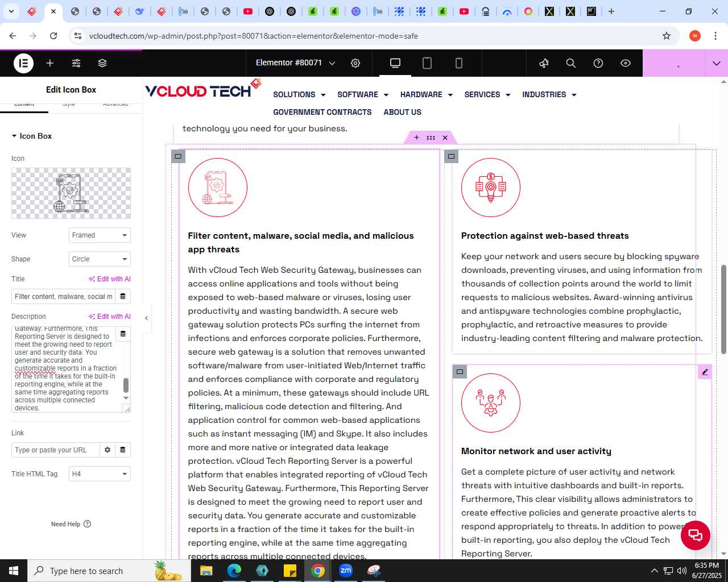Open the Elementor main menu logo
This screenshot has height=582, width=728.
(23, 63)
